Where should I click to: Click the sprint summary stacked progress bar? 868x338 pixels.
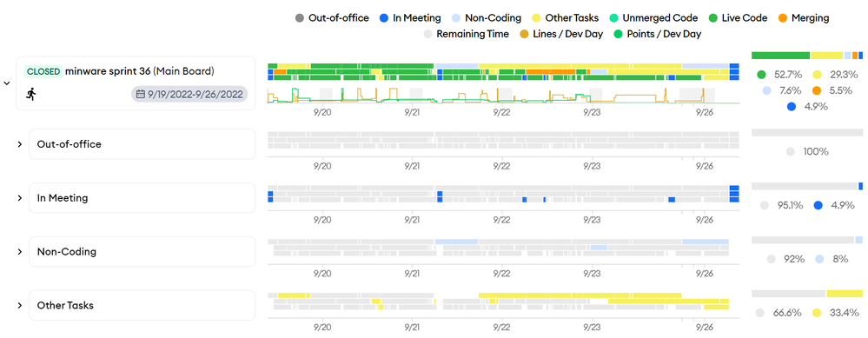pyautogui.click(x=807, y=56)
